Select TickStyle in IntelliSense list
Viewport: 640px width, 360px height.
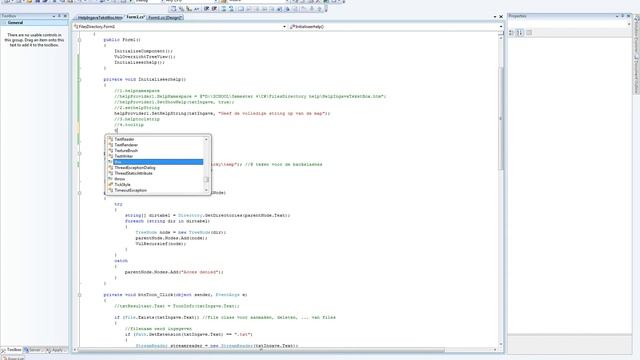(x=155, y=185)
